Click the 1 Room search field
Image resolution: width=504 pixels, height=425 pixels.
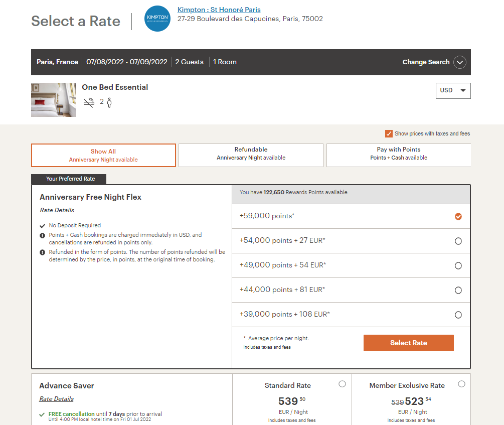click(x=225, y=62)
